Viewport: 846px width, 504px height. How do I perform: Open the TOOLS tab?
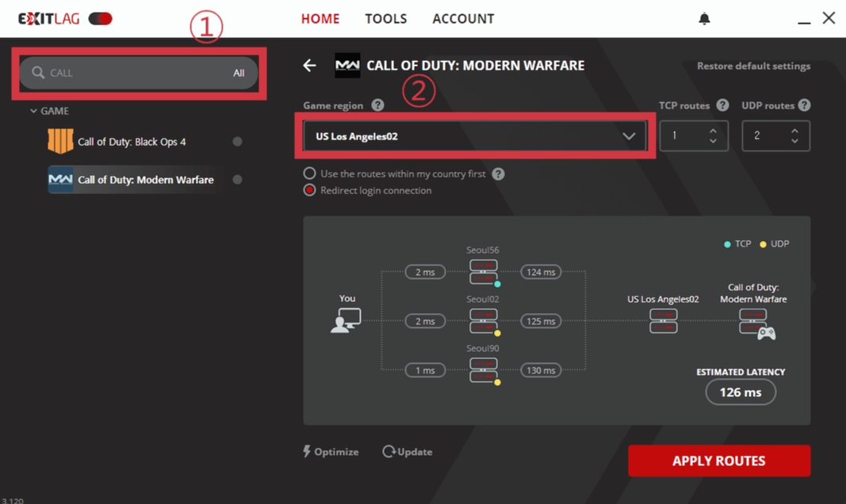386,19
